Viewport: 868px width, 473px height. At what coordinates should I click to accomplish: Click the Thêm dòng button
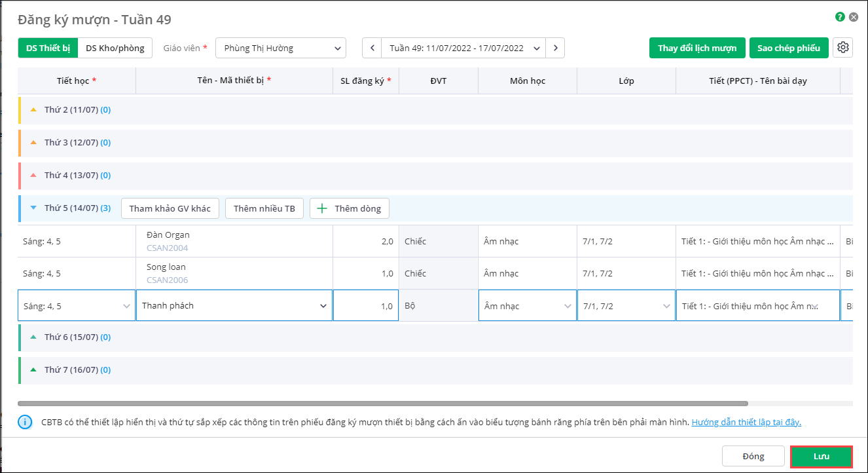coord(350,208)
